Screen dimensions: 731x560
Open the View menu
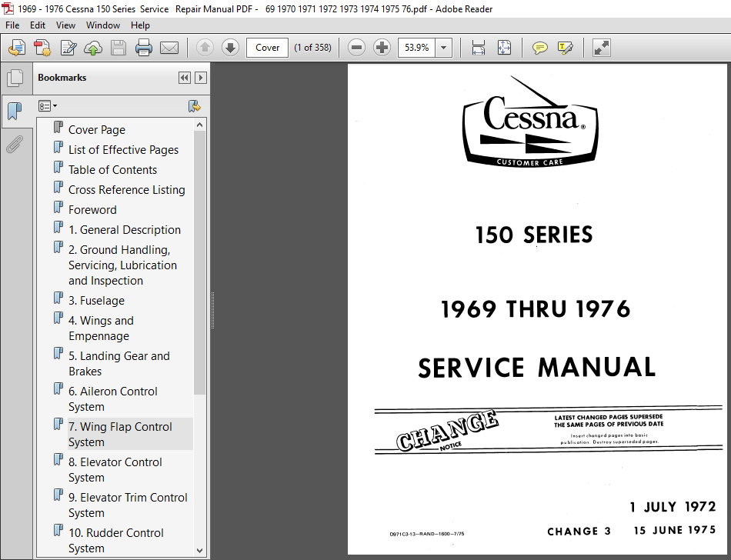point(65,25)
